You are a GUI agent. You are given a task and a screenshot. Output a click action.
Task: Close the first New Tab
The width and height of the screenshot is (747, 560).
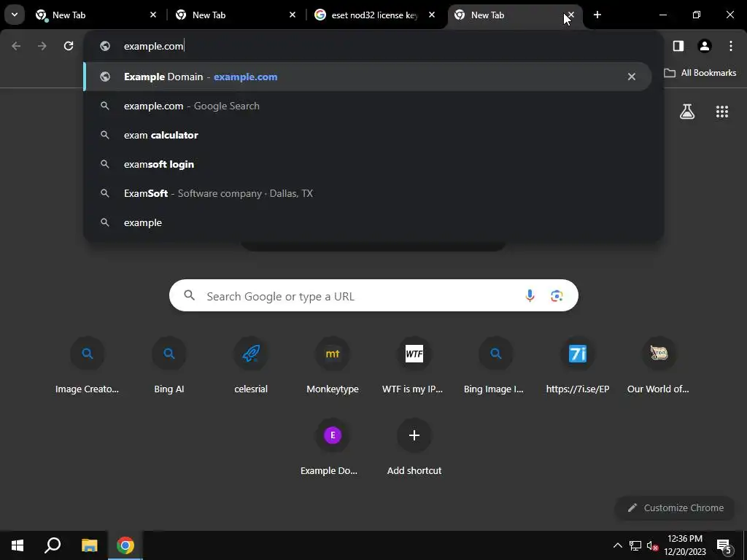point(153,15)
